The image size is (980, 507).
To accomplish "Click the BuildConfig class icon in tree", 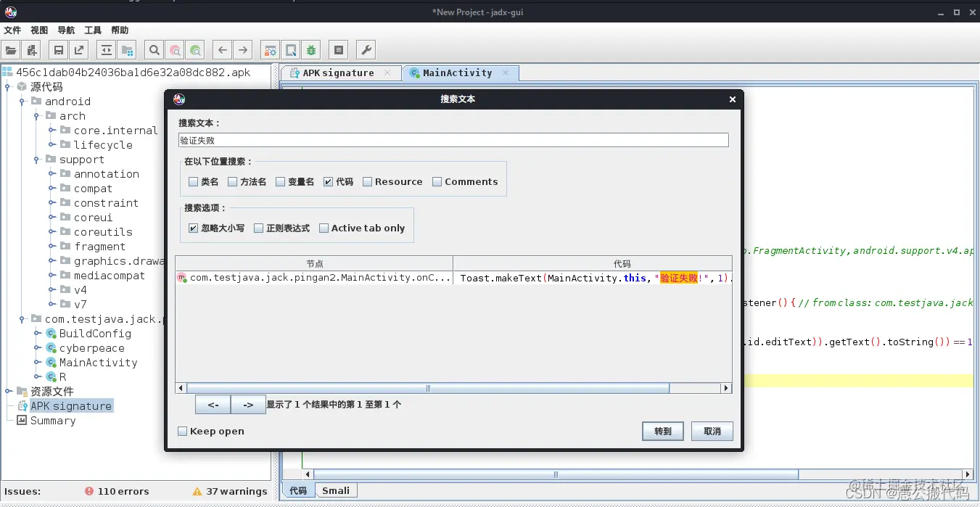I will (52, 334).
